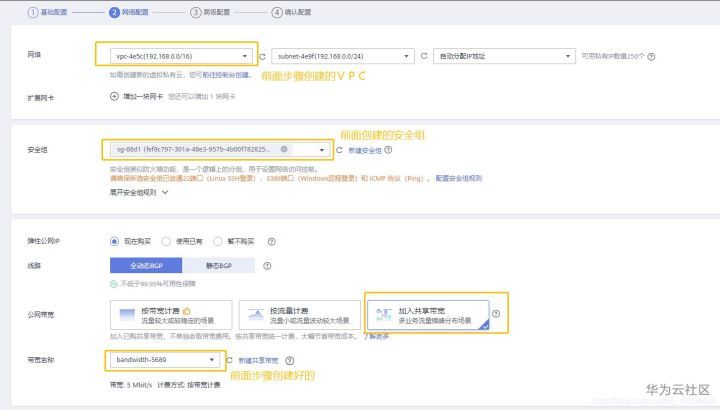
Task: Open the vpc-4e5c network dropdown
Action: [181, 56]
